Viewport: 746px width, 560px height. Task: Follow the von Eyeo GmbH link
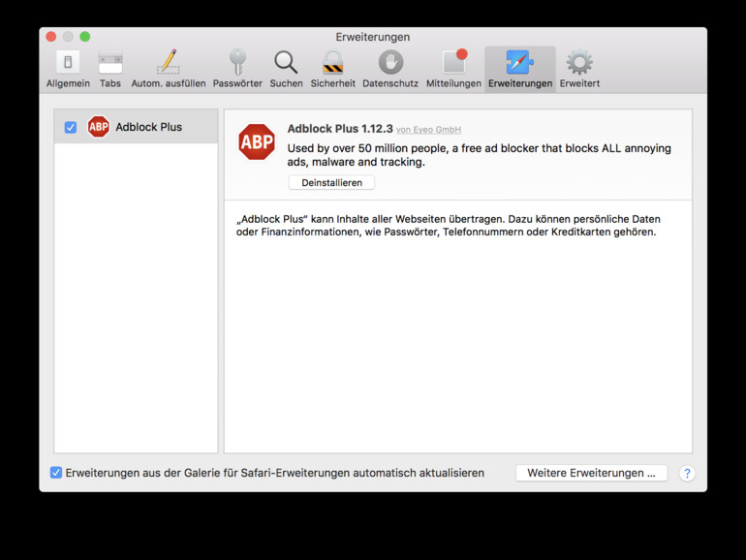[428, 130]
